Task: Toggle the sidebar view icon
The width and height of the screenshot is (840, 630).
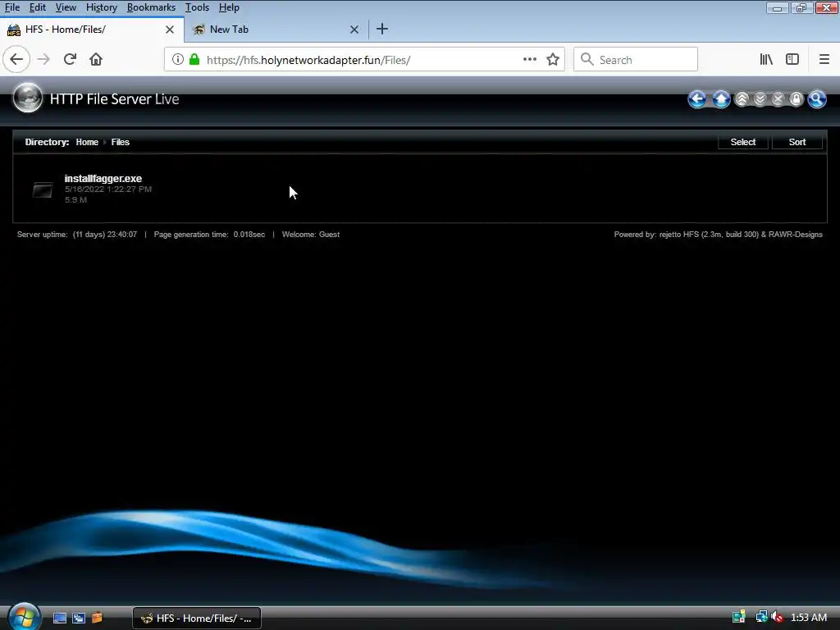Action: tap(792, 59)
